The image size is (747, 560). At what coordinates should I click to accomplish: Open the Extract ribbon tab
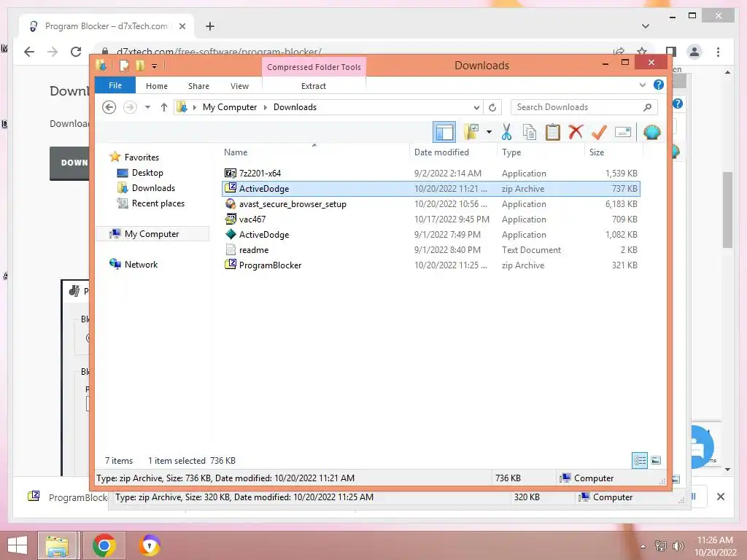click(314, 86)
